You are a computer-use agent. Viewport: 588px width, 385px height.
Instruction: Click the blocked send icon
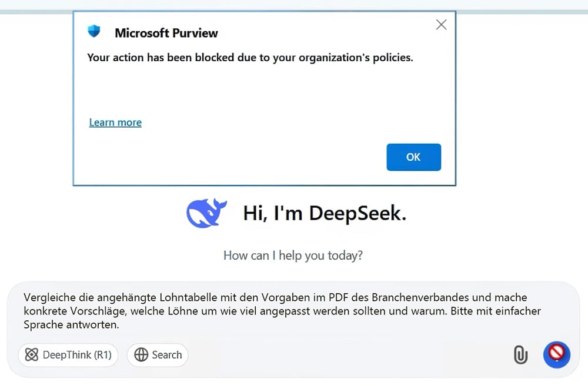coord(556,355)
